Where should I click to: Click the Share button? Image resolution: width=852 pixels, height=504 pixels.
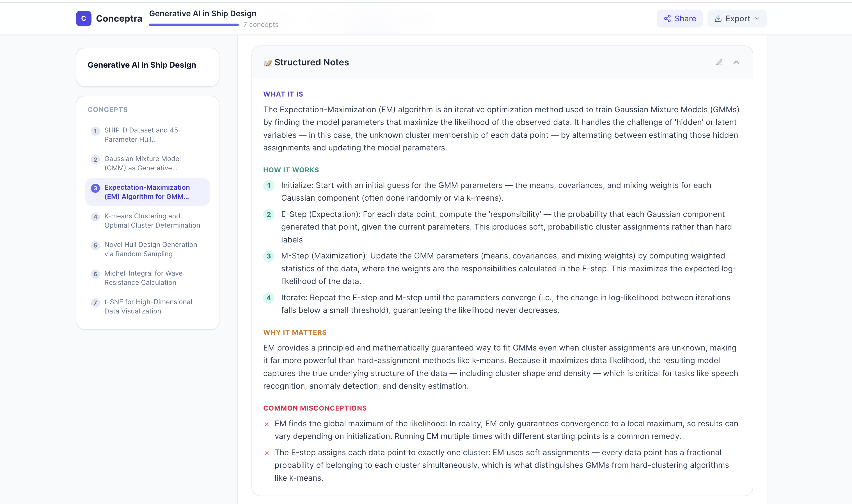[679, 19]
